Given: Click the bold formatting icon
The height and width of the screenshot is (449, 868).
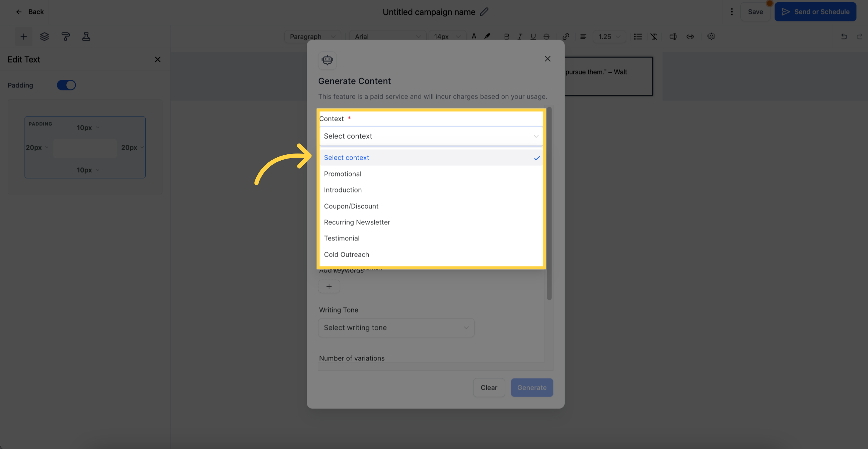Looking at the screenshot, I should pyautogui.click(x=506, y=36).
